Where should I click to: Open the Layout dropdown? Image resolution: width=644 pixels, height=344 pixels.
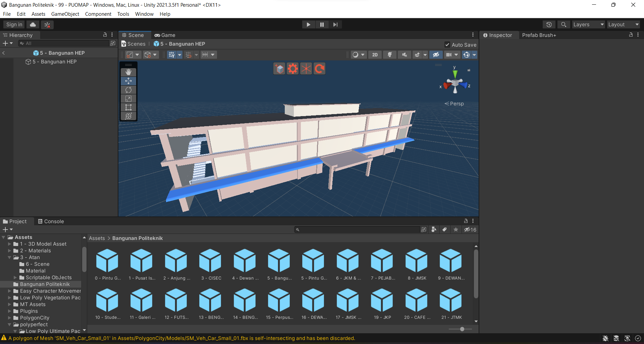(623, 24)
